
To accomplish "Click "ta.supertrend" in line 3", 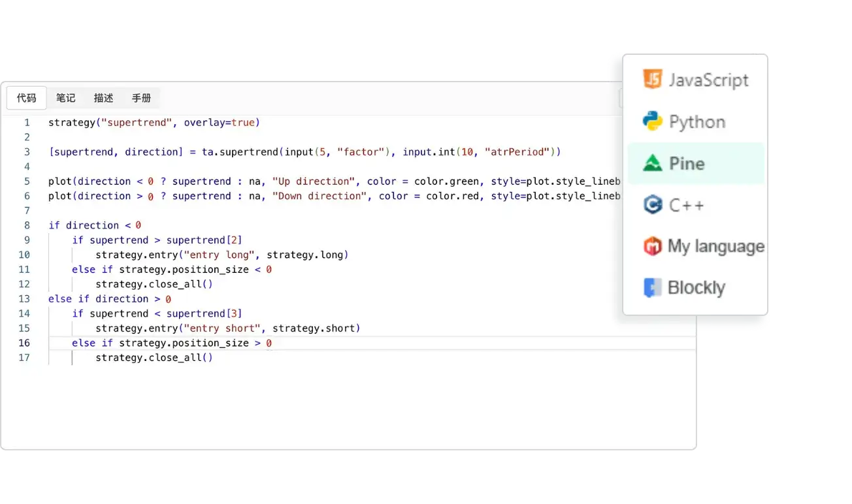I will point(240,152).
